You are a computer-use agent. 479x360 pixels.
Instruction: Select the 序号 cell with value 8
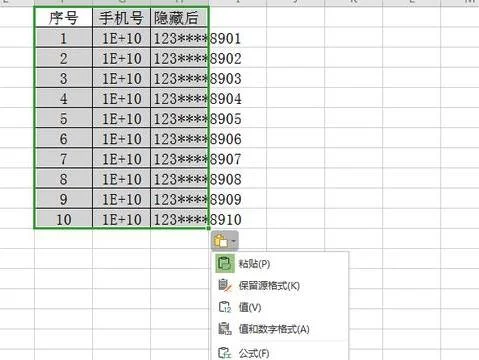click(63, 179)
